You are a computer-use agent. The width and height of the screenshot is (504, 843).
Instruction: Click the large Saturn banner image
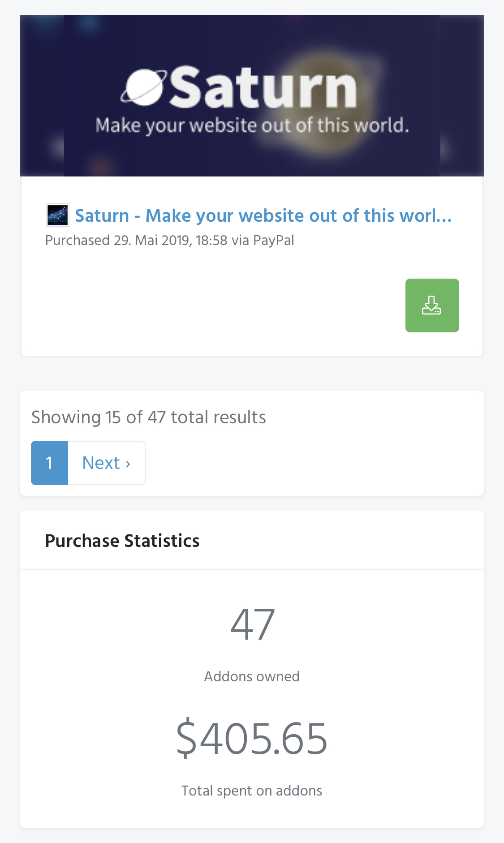point(252,95)
